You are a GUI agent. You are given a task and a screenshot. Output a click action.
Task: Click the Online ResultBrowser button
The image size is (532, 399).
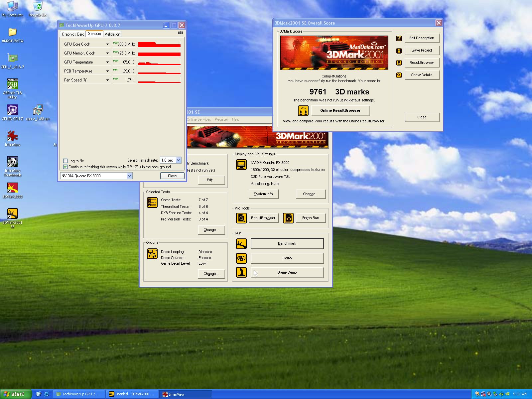pyautogui.click(x=340, y=110)
